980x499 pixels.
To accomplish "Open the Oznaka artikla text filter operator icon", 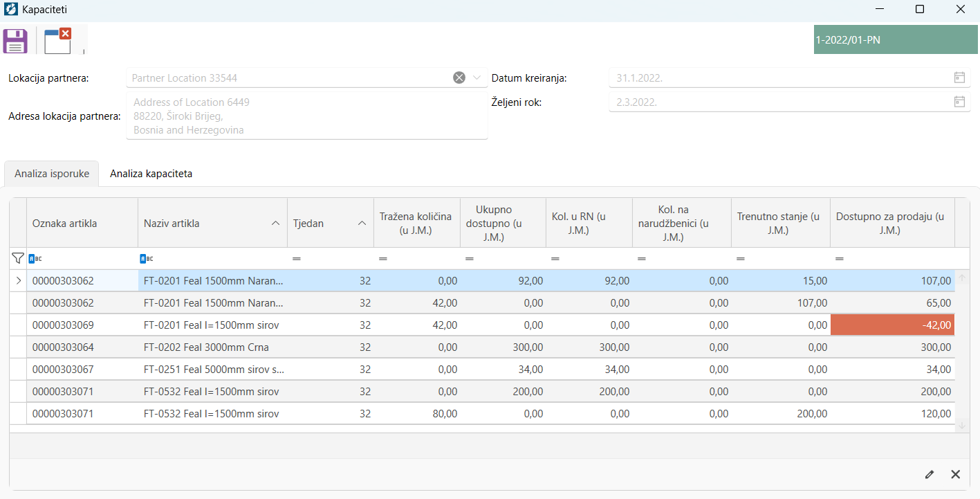I will pyautogui.click(x=35, y=259).
